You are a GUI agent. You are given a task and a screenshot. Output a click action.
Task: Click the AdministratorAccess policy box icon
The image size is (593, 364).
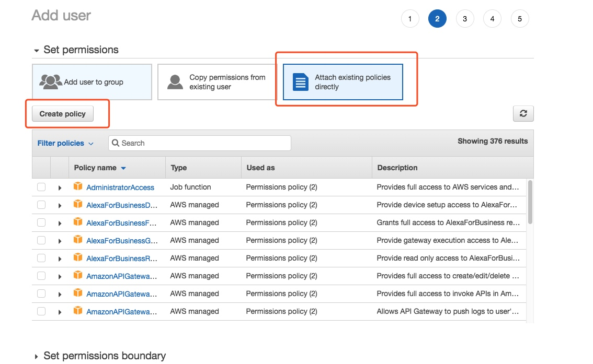[x=78, y=186]
